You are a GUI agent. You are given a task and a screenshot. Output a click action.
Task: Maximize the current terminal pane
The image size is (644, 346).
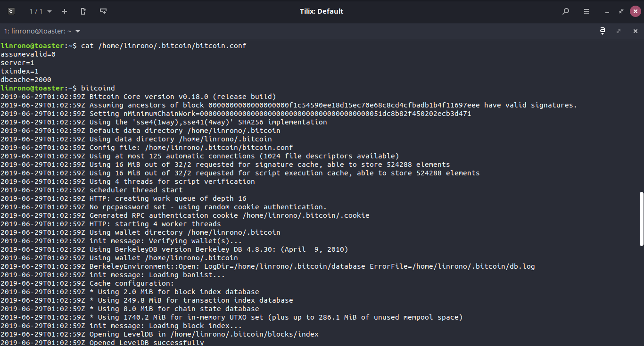pyautogui.click(x=619, y=31)
